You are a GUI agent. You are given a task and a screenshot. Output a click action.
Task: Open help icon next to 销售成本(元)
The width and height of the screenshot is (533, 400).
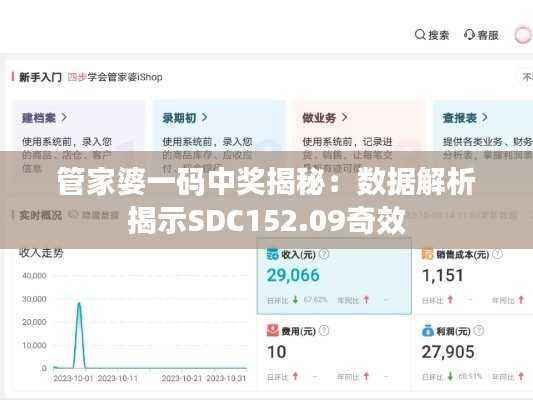(498, 254)
